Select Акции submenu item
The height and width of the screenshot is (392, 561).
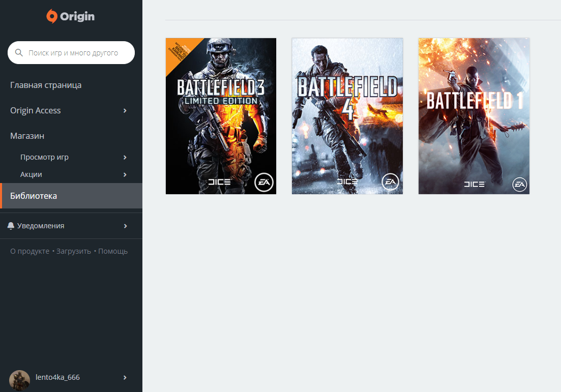tap(31, 174)
